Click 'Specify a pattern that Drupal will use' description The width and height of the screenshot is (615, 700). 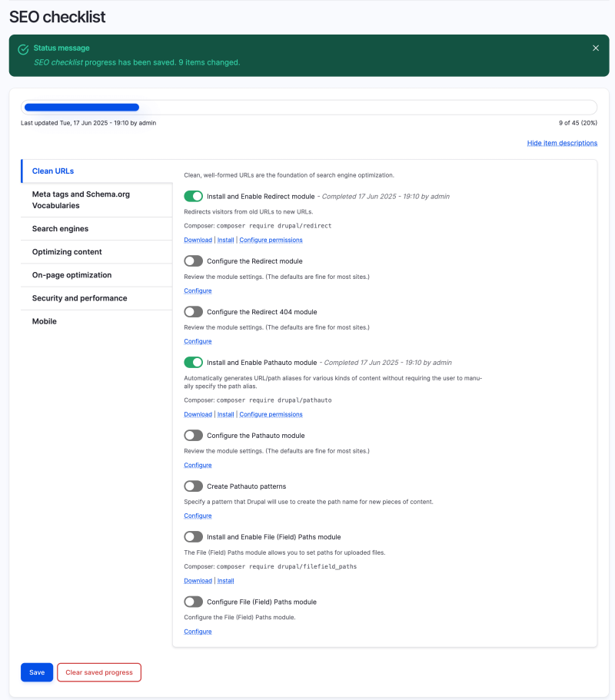click(x=308, y=502)
